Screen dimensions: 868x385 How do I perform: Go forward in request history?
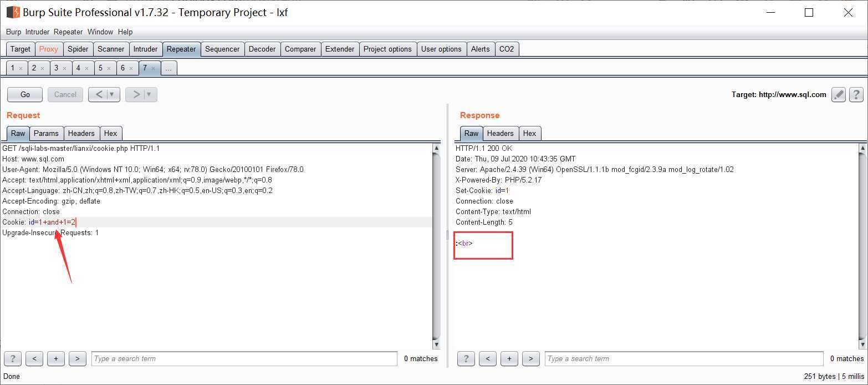(x=136, y=94)
